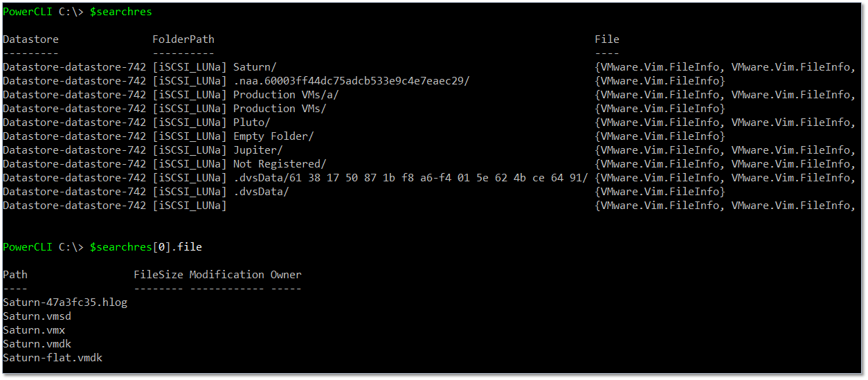Click the Datastore column header
This screenshot has height=380, width=868.
(30, 39)
